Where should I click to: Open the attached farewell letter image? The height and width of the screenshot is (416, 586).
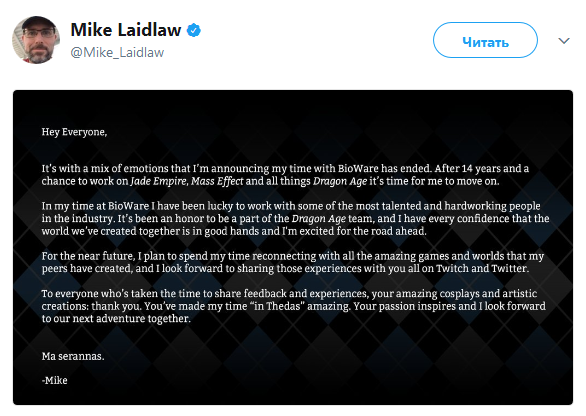point(293,247)
